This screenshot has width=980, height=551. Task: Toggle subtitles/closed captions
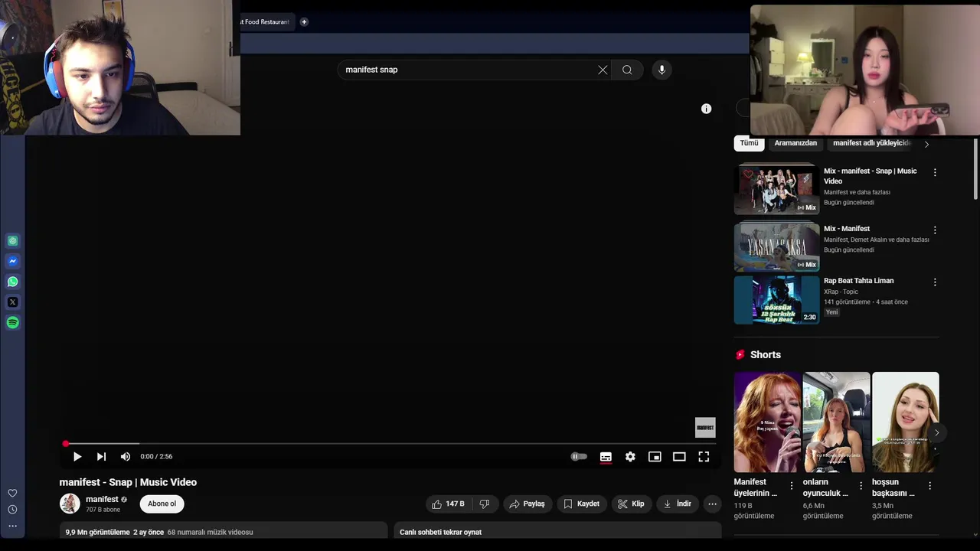(x=606, y=457)
